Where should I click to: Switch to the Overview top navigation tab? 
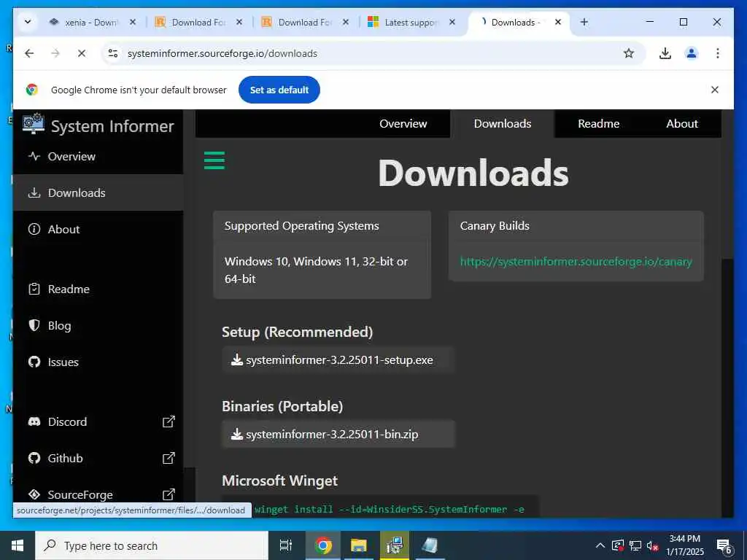tap(403, 124)
